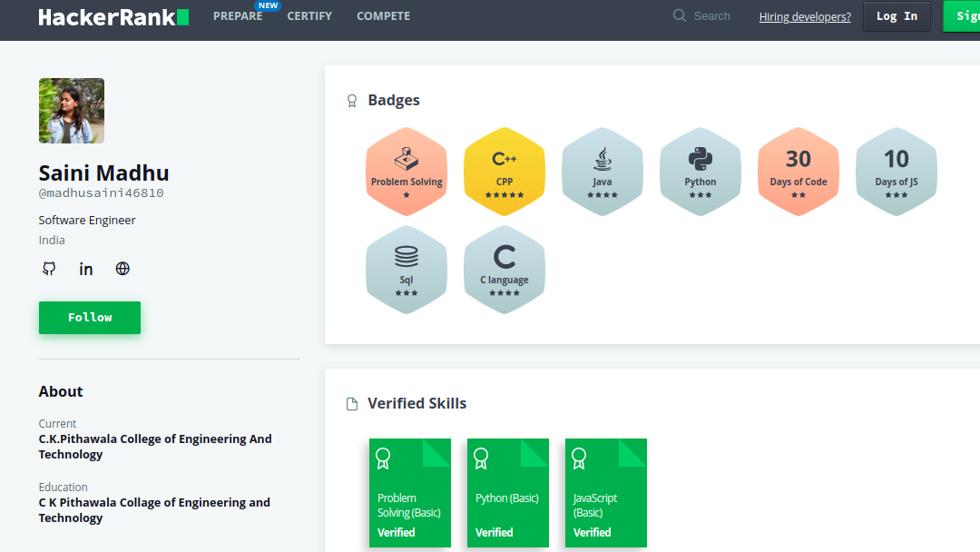Viewport: 980px width, 552px height.
Task: Click the Software Engineer title text
Action: tap(87, 220)
